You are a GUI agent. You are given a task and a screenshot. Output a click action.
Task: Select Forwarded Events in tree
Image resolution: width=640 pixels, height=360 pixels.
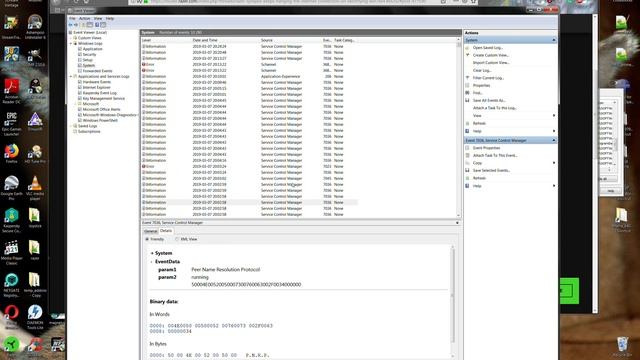97,71
